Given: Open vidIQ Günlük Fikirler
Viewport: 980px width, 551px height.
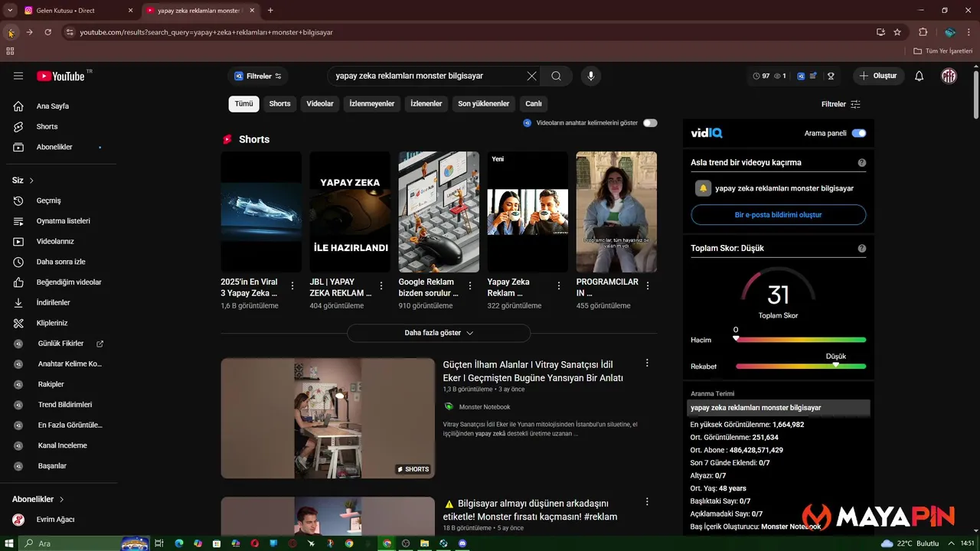Looking at the screenshot, I should click(x=61, y=344).
